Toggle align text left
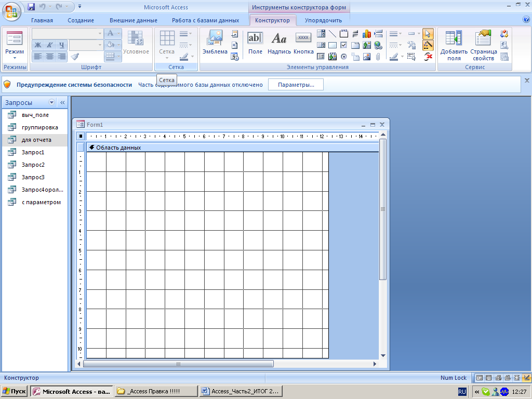Viewport: 532px width, 399px height. point(38,57)
